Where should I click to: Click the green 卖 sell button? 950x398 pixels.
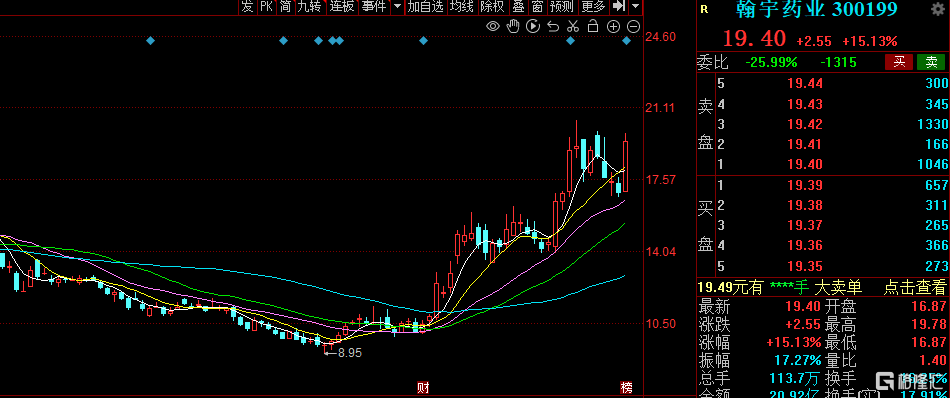pos(931,61)
